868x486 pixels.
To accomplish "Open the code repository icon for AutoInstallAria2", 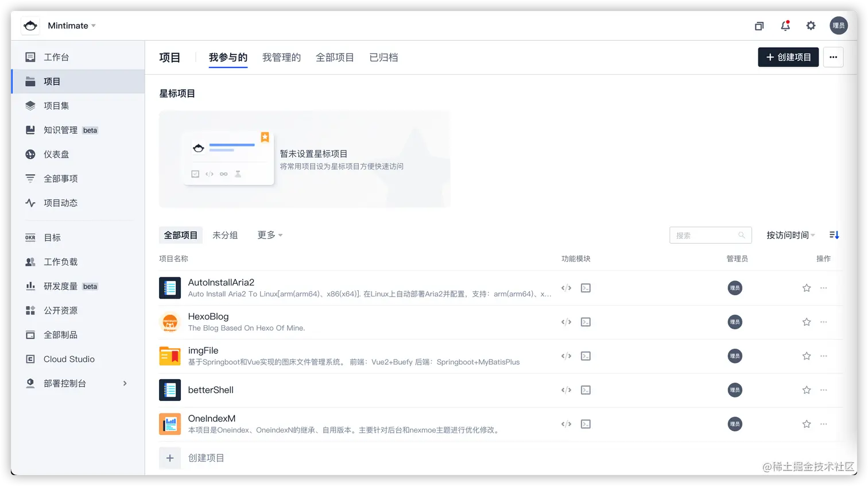I will (x=565, y=288).
